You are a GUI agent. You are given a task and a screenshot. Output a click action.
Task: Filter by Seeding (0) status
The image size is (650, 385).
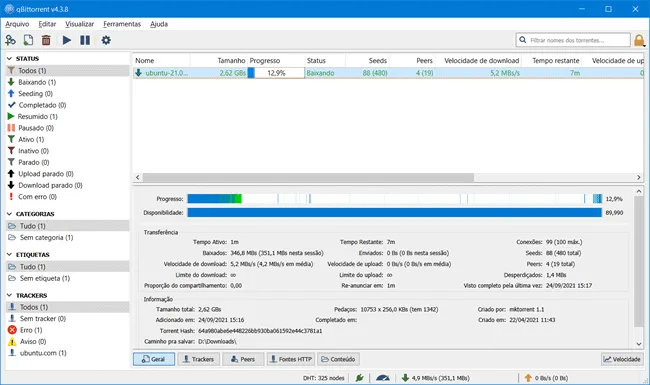(x=68, y=94)
